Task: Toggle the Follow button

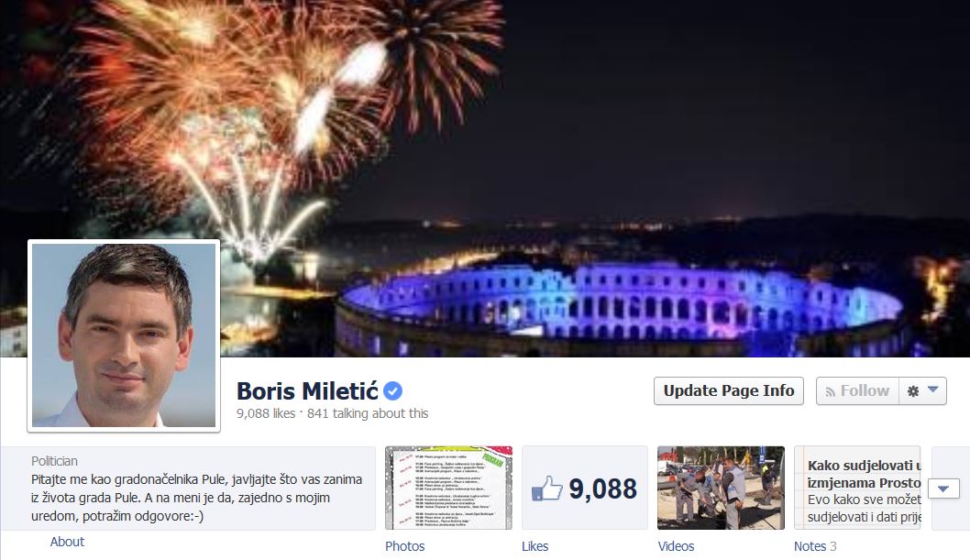Action: coord(857,391)
